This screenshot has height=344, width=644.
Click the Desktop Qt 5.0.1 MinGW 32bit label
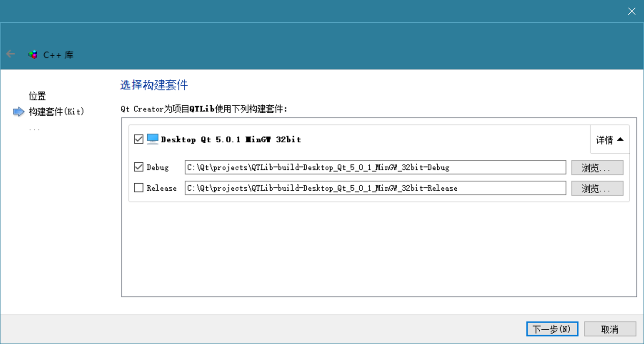pos(231,139)
